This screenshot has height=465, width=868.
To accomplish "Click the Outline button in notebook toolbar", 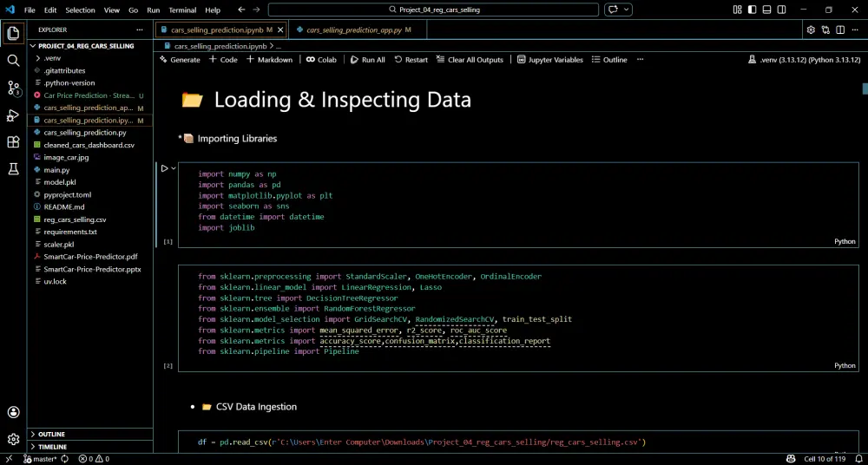I will (x=609, y=59).
